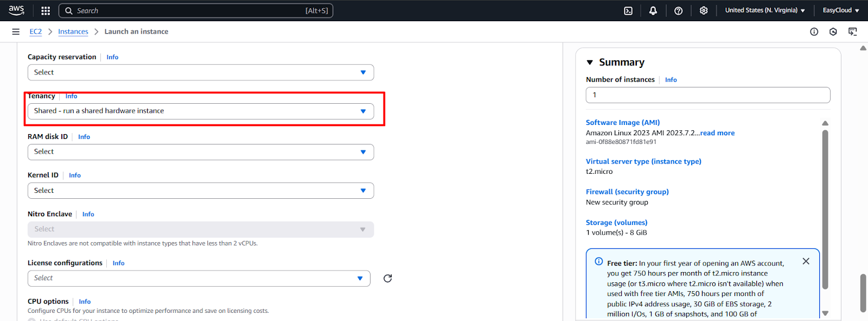Image resolution: width=868 pixels, height=321 pixels.
Task: Select the t2.micro instance type text
Action: click(x=599, y=172)
